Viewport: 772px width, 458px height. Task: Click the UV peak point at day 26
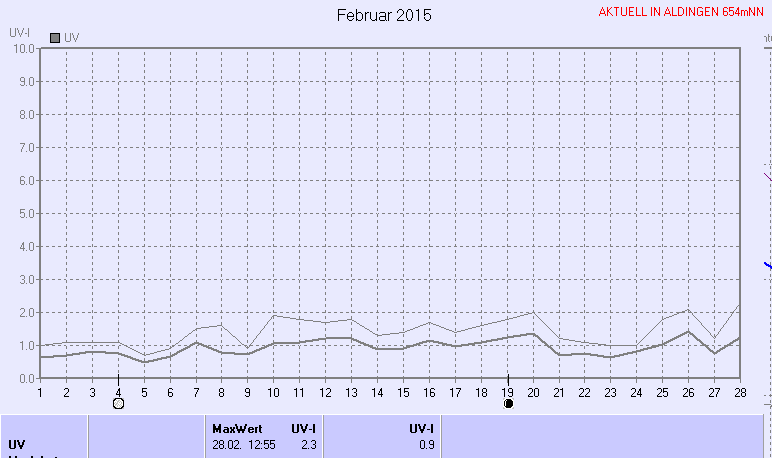[688, 332]
